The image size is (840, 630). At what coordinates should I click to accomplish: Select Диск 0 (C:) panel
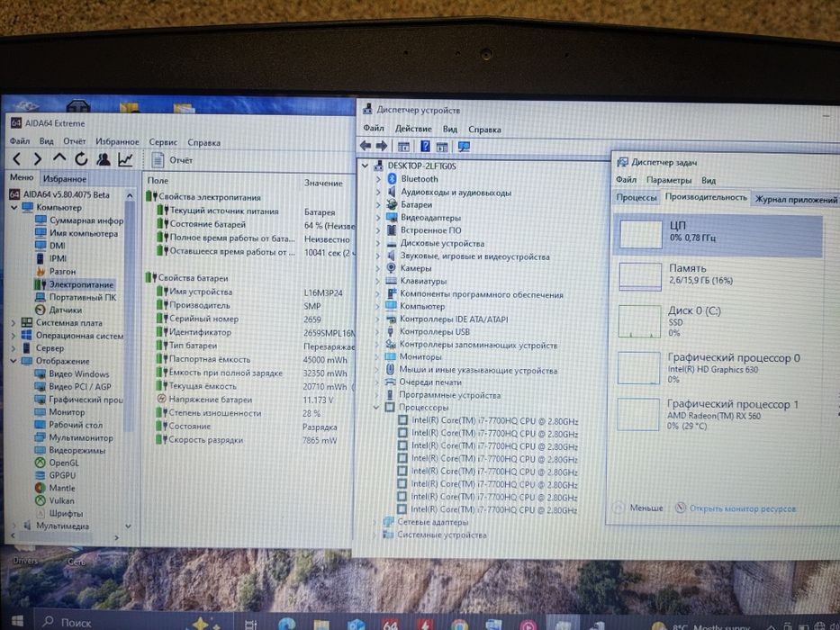point(718,321)
